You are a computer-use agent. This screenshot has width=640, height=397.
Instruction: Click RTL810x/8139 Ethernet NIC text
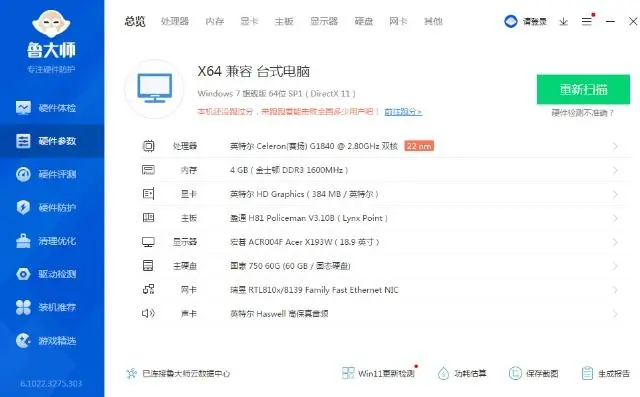click(x=314, y=290)
